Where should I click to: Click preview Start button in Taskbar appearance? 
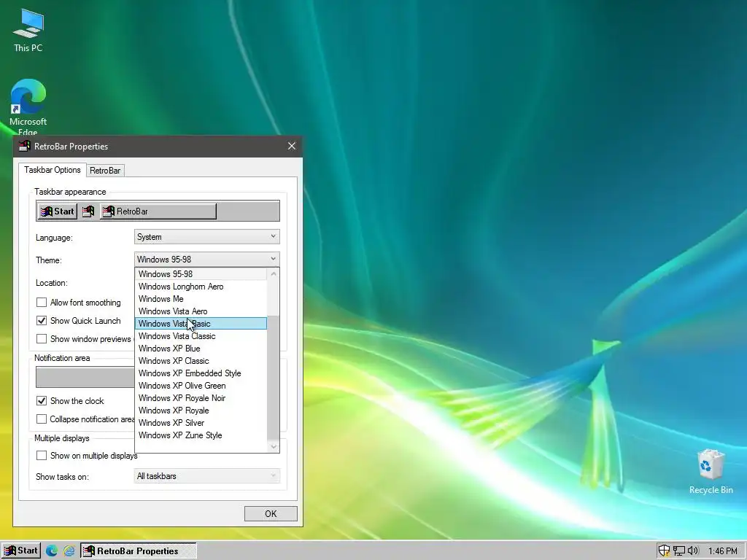pyautogui.click(x=57, y=211)
